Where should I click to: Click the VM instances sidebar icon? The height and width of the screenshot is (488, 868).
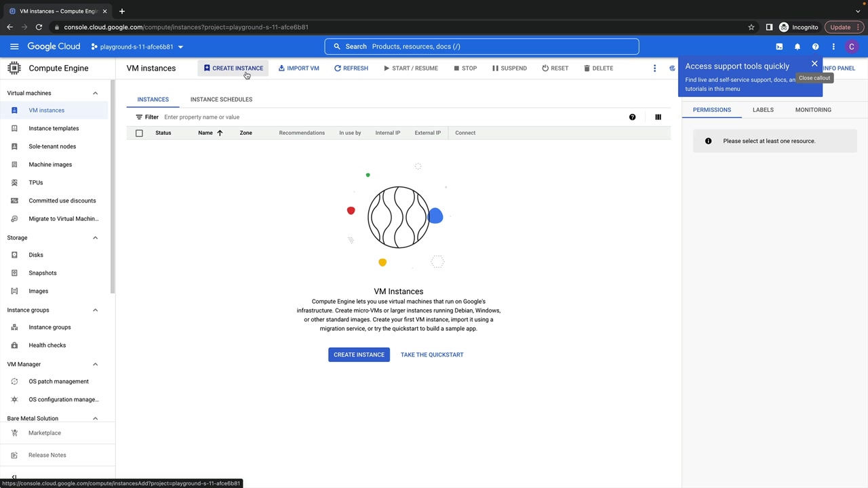coord(14,110)
